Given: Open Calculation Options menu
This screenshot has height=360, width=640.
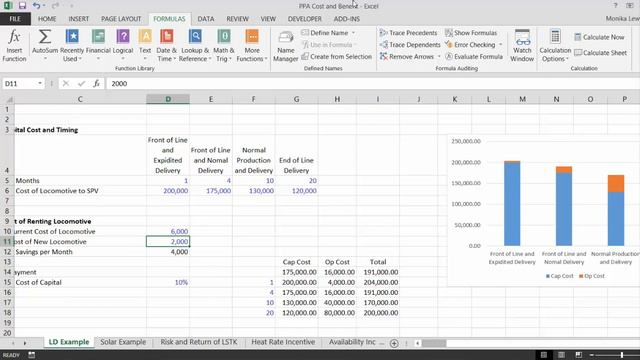Looking at the screenshot, I should point(555,46).
